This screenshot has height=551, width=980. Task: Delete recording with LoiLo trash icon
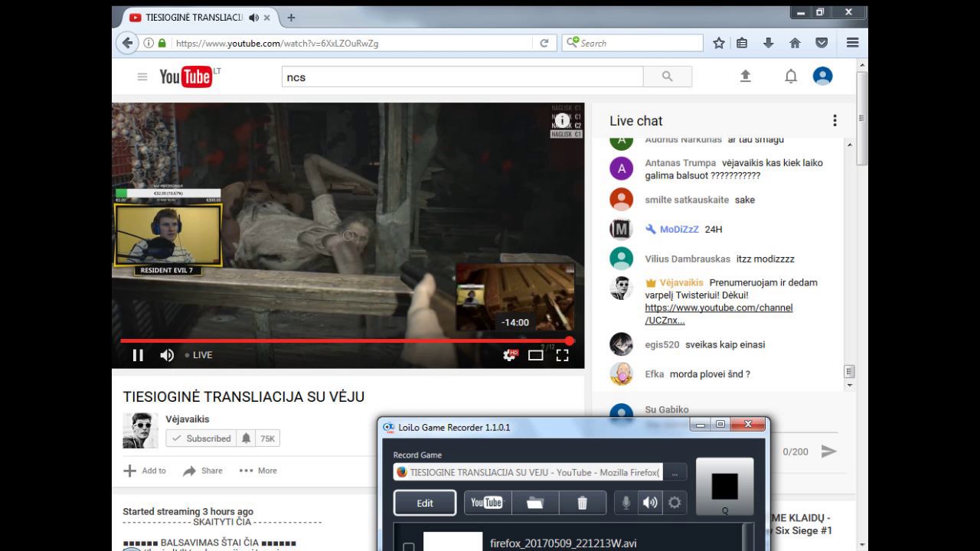click(x=582, y=503)
